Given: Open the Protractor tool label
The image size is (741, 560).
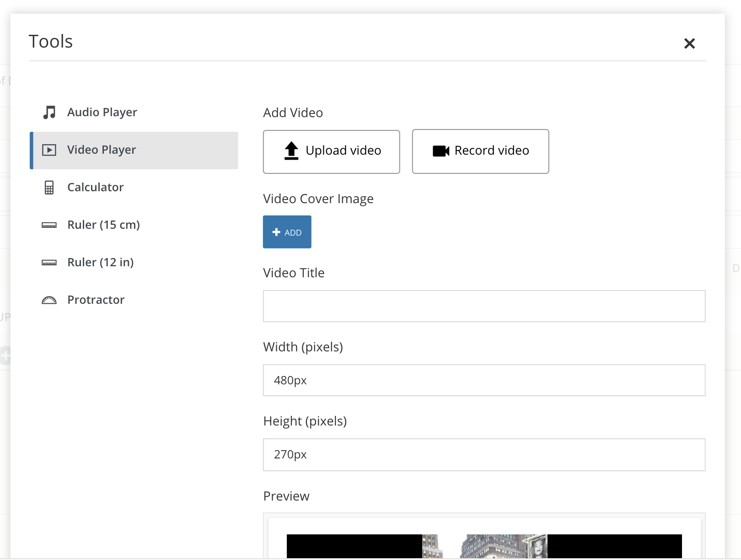Looking at the screenshot, I should (96, 300).
